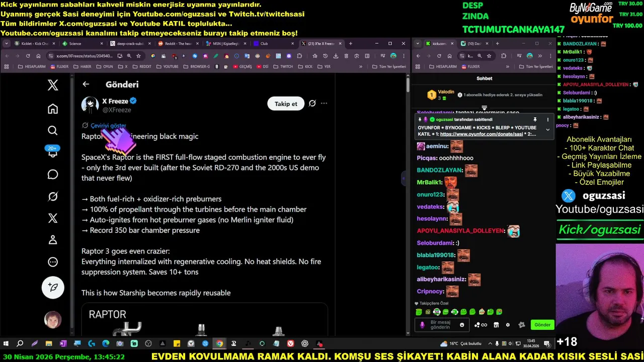Switch to the (10) Dashboard tab in right browser
Image resolution: width=644 pixels, height=362 pixels.
474,44
